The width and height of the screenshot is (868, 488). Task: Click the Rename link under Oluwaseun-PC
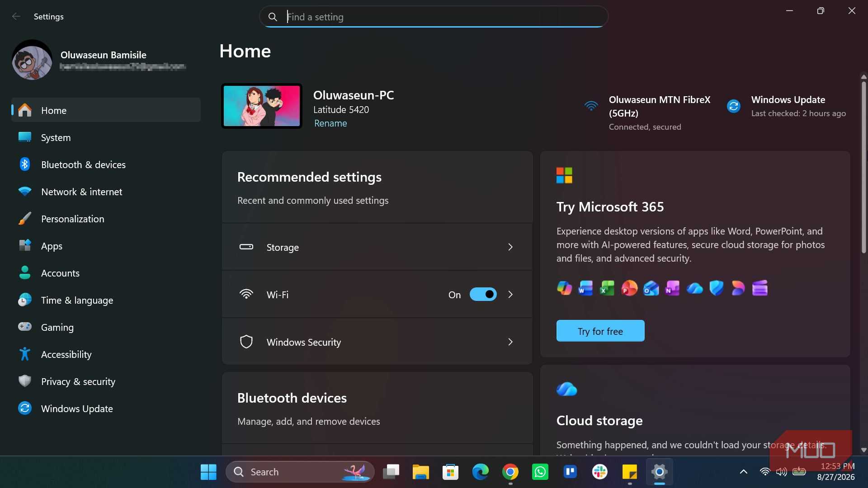coord(330,123)
